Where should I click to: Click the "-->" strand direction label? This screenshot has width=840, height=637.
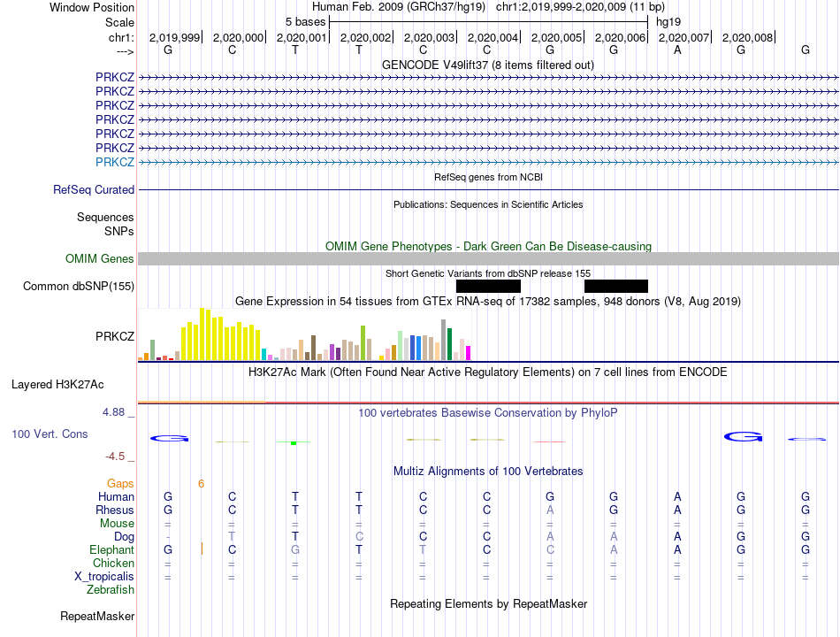click(x=126, y=51)
